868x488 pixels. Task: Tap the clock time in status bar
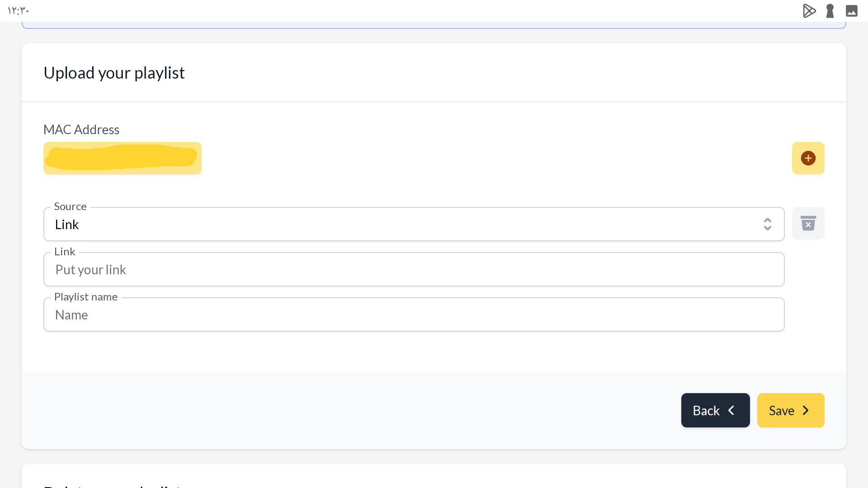(x=18, y=11)
